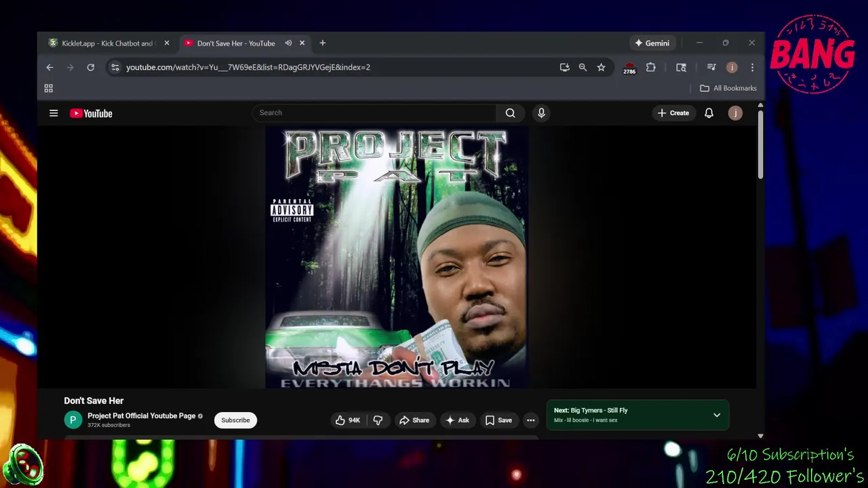
Task: Open Chrome three-dot menu
Action: click(x=752, y=67)
